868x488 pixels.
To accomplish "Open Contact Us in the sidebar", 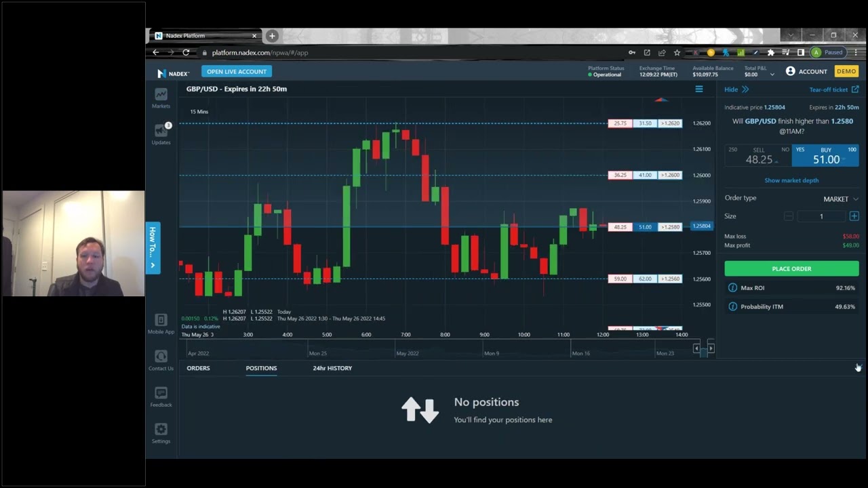I will coord(161,361).
